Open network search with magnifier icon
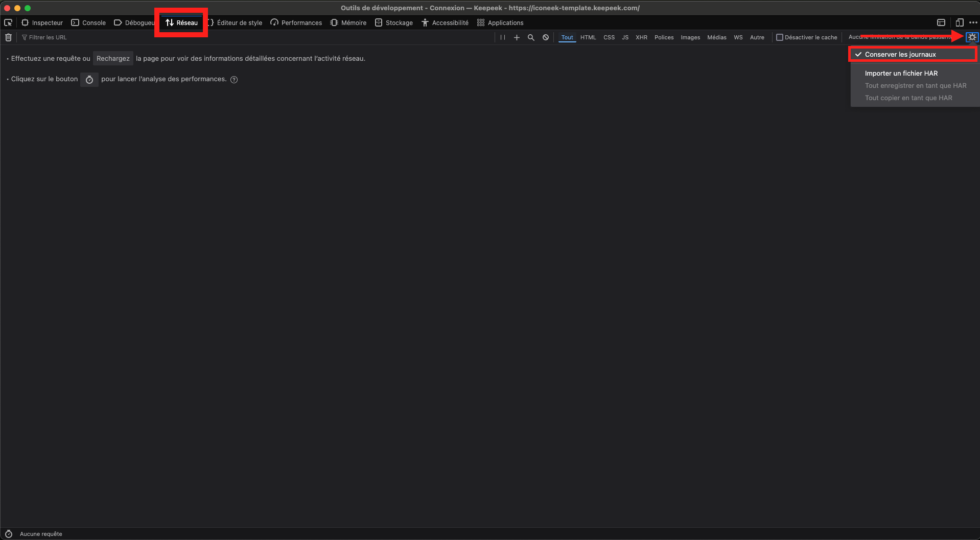The image size is (980, 540). pos(531,37)
